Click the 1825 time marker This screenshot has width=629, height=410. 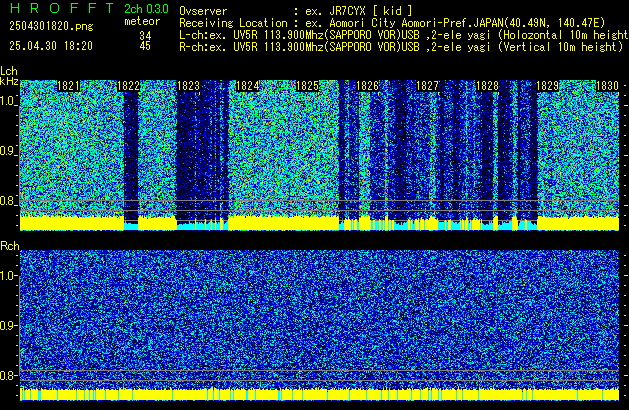[x=307, y=86]
